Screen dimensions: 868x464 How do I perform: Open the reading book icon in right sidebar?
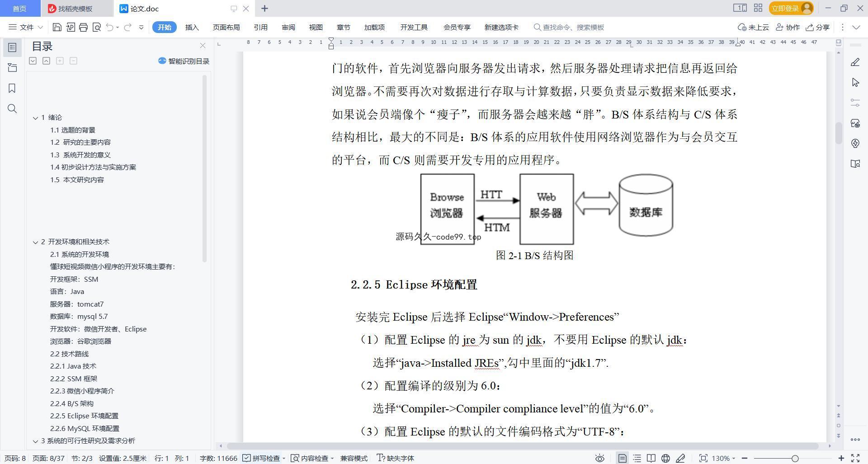(855, 164)
